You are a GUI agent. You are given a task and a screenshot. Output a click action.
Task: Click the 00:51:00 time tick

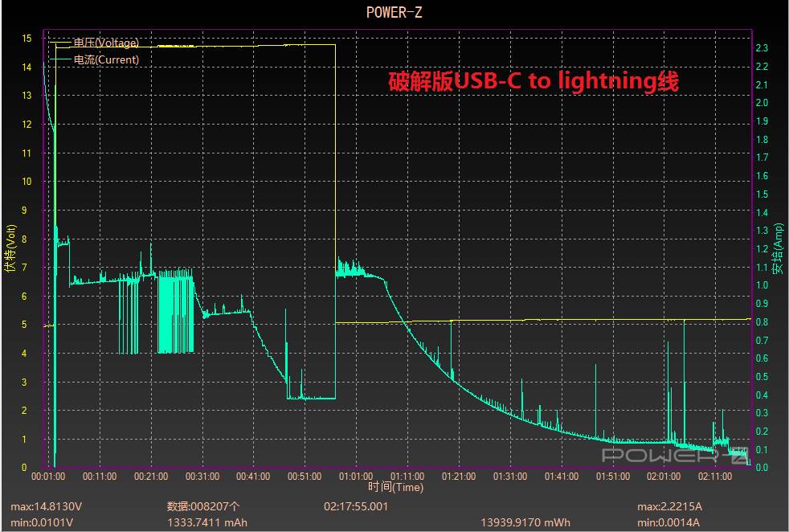305,476
